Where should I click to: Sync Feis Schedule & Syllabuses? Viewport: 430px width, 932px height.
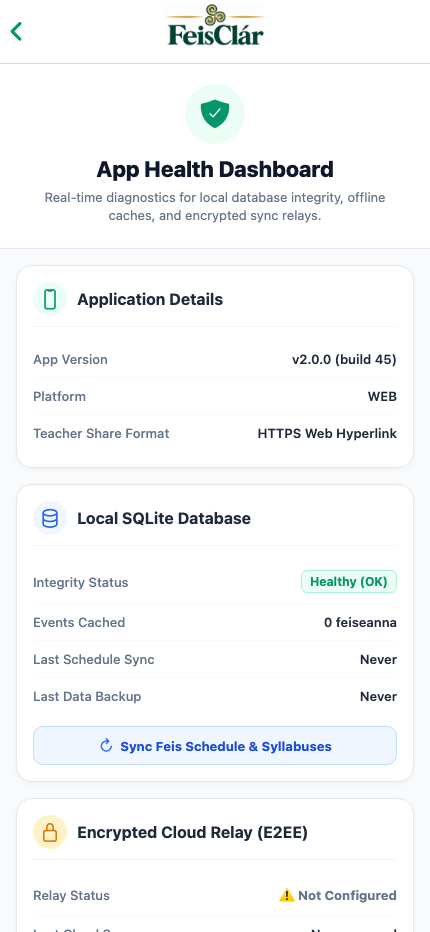pyautogui.click(x=215, y=745)
